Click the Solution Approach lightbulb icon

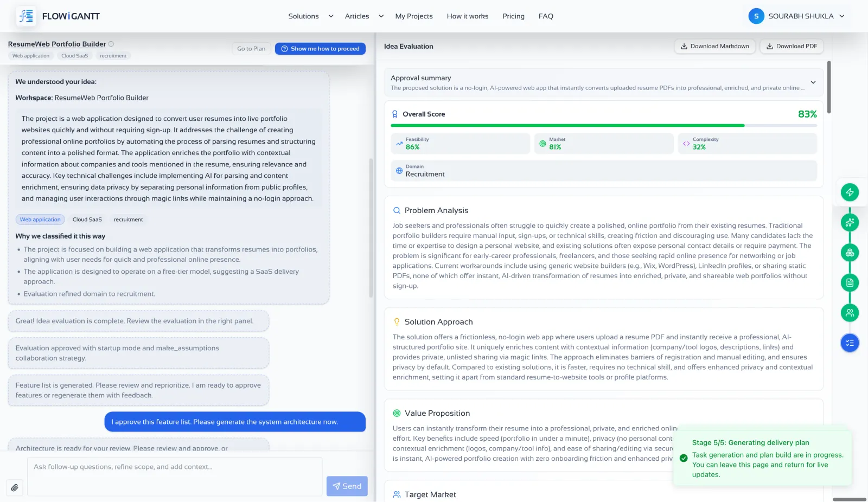point(397,322)
